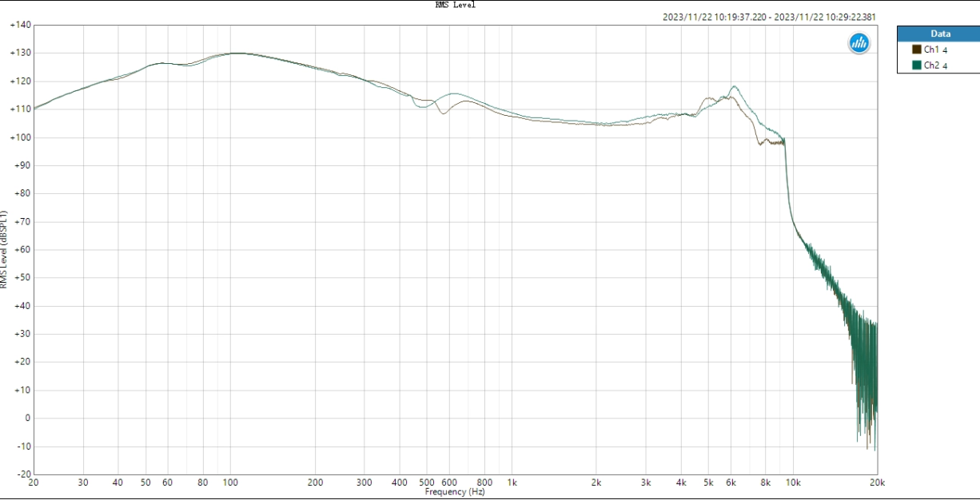The height and width of the screenshot is (500, 980).
Task: Click the RMS Level graph title
Action: pyautogui.click(x=455, y=5)
